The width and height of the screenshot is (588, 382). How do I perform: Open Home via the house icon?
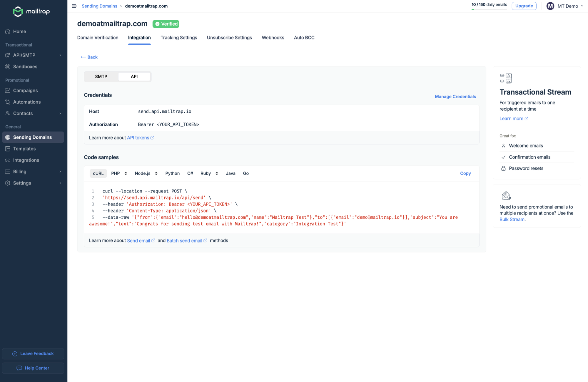(8, 31)
